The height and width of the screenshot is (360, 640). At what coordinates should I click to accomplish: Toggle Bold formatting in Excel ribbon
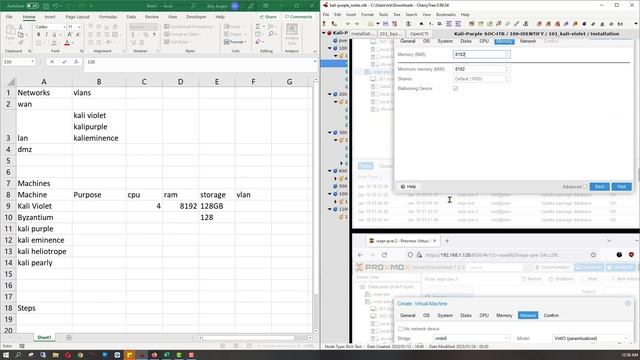point(38,35)
